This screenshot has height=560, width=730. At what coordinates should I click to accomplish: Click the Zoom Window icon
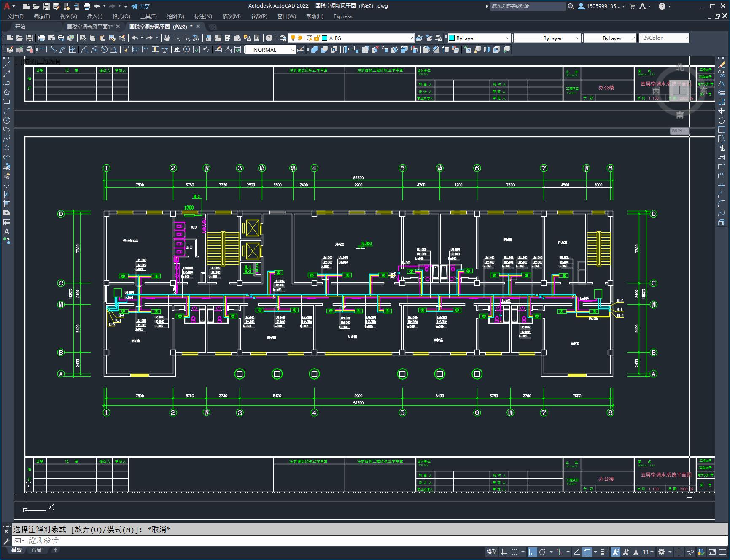[x=186, y=38]
